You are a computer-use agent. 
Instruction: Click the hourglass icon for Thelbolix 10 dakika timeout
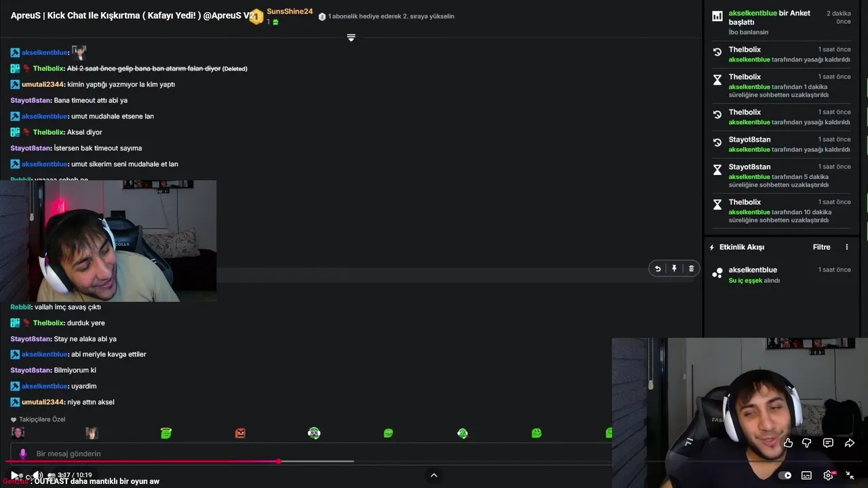coord(717,204)
